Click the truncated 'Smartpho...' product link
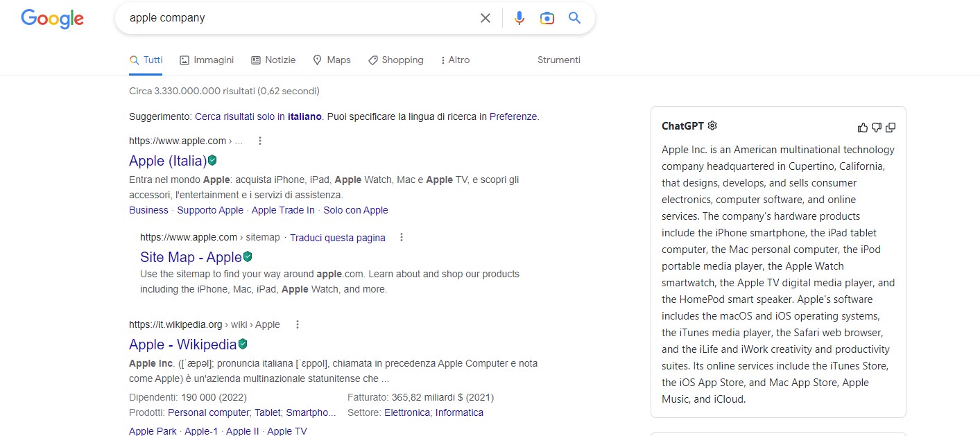This screenshot has height=436, width=980. (311, 412)
